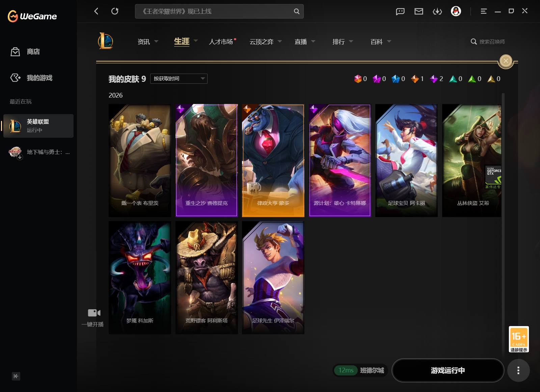Open the main hamburger menu

coord(484,11)
